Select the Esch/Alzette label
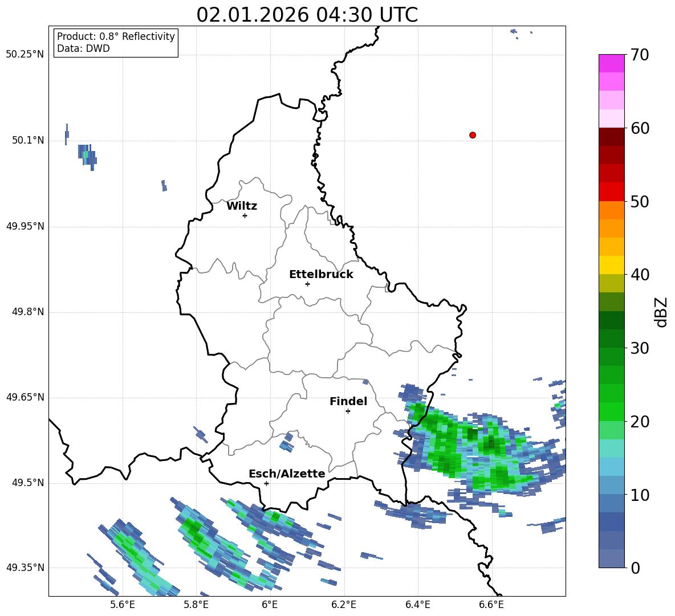This screenshot has width=675, height=616. (287, 474)
